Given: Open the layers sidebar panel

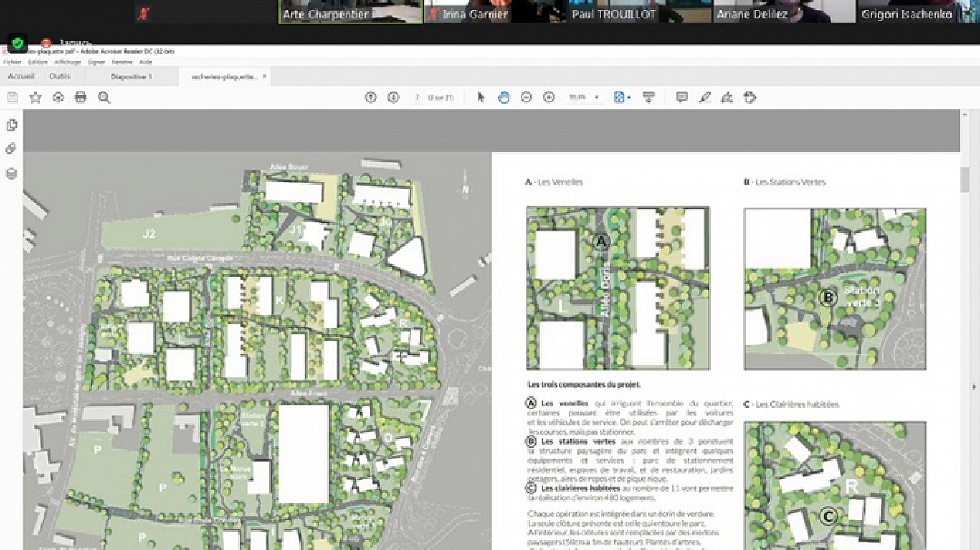Looking at the screenshot, I should [x=11, y=173].
